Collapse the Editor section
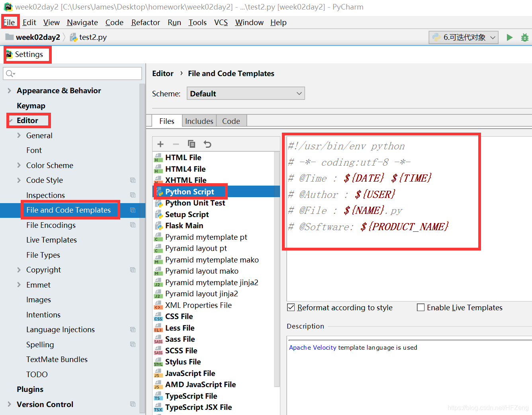This screenshot has width=532, height=415. coord(10,121)
